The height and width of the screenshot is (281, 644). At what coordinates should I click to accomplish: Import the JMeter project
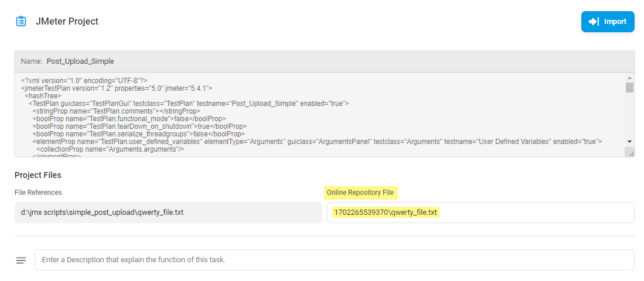coord(608,22)
